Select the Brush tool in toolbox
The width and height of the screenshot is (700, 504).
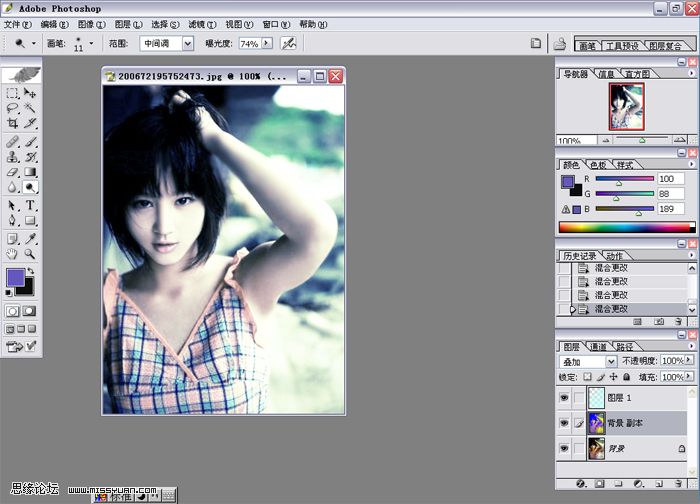[x=30, y=142]
